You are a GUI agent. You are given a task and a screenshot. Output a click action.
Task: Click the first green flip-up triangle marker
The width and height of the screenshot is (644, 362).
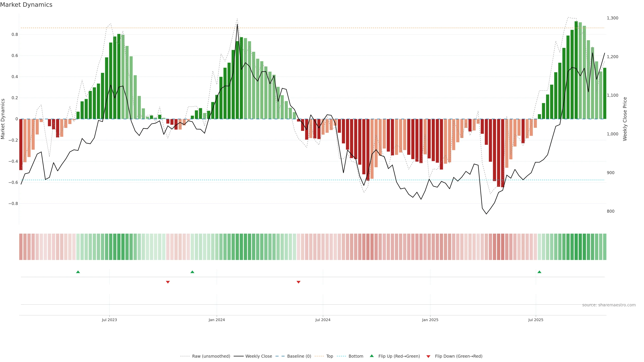(78, 272)
